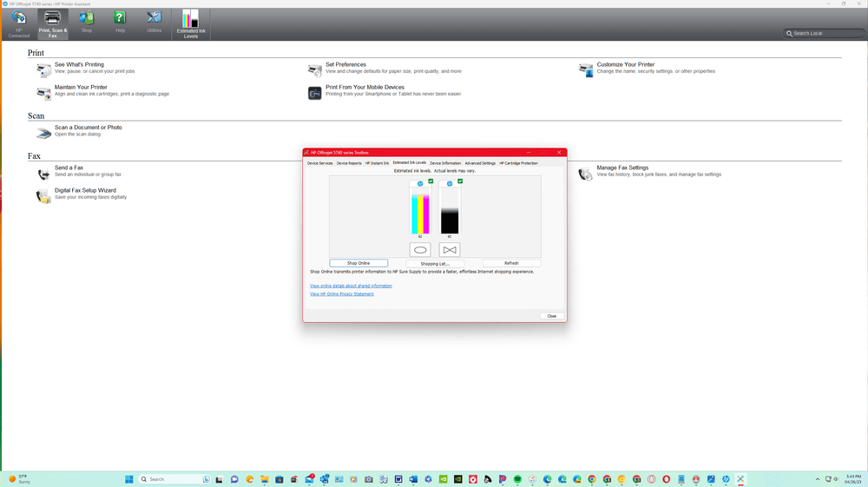Open the HP Connected toolbar icon
The width and height of the screenshot is (868, 487).
coord(18,20)
